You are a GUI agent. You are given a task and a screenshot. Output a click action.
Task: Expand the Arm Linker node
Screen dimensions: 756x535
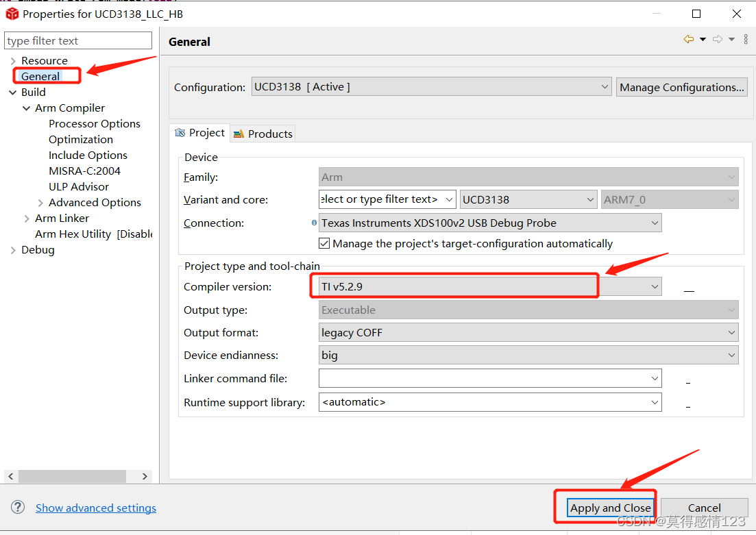(27, 219)
